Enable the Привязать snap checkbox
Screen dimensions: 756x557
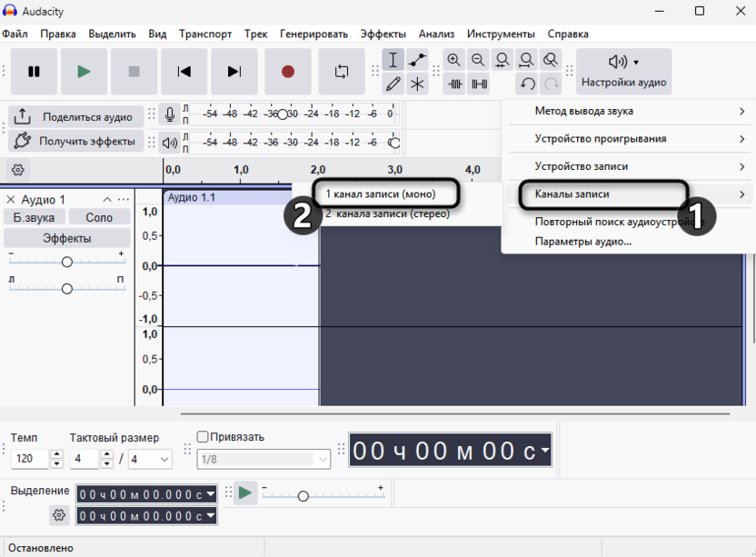pyautogui.click(x=203, y=437)
